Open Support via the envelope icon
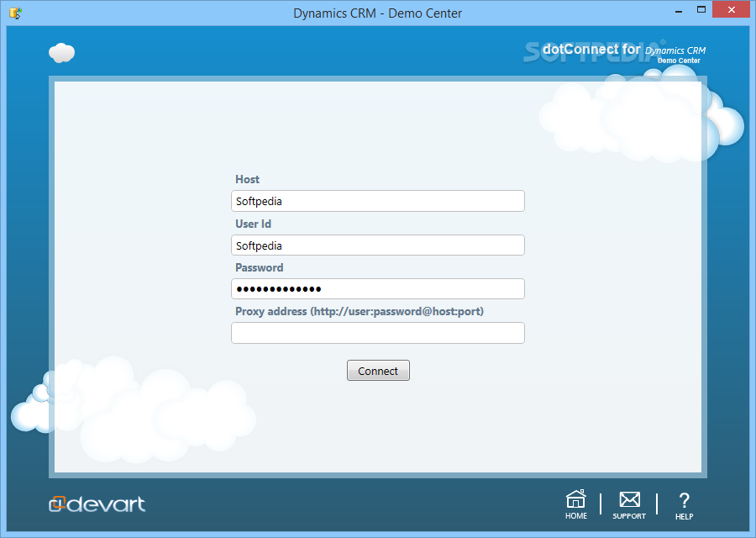Image resolution: width=756 pixels, height=538 pixels. [x=629, y=499]
